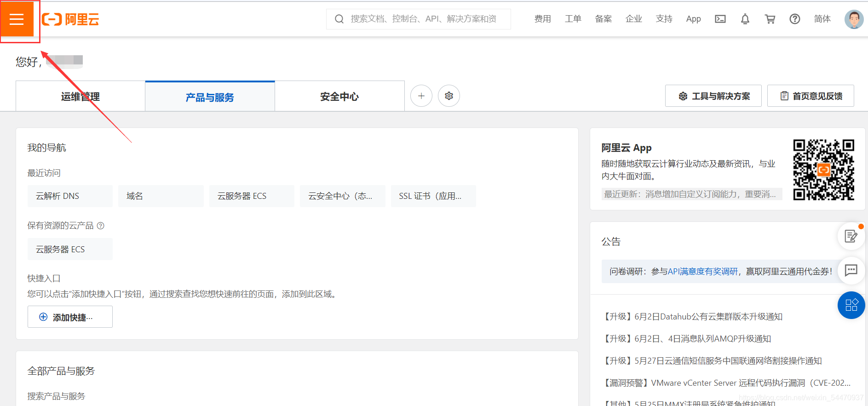Open the 消息队列AMQP upgrade notice
This screenshot has width=868, height=406.
686,339
